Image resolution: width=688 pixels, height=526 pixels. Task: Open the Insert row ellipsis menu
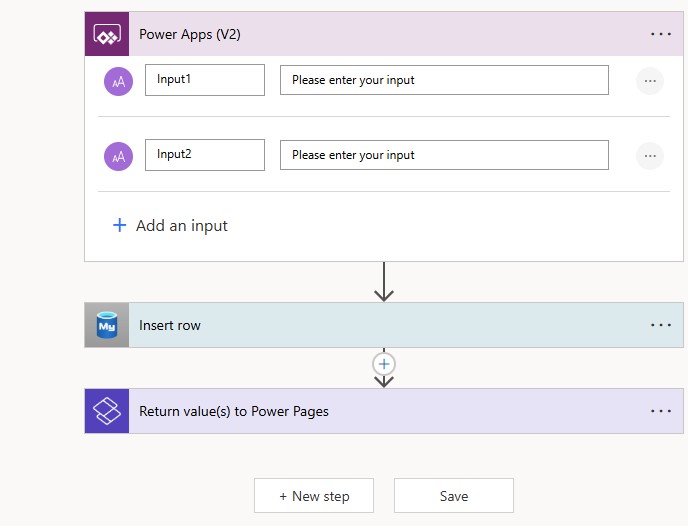(661, 325)
